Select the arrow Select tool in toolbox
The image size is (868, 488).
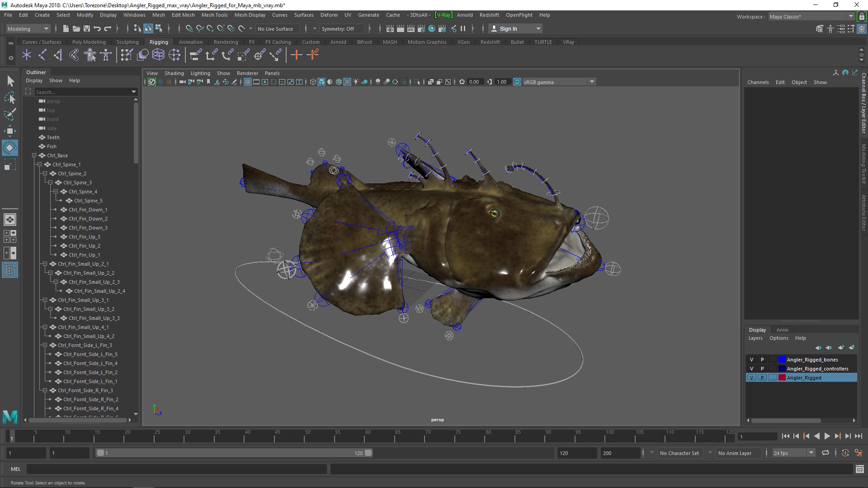point(10,81)
